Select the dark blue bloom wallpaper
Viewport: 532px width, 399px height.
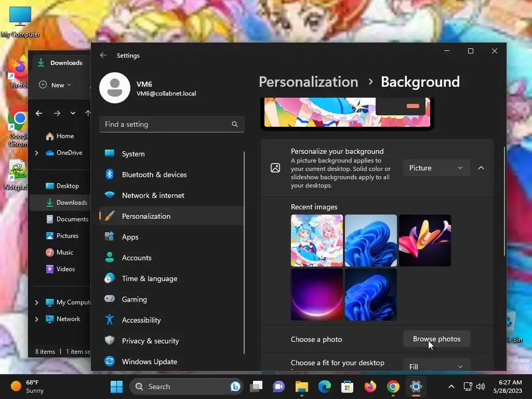pyautogui.click(x=371, y=295)
